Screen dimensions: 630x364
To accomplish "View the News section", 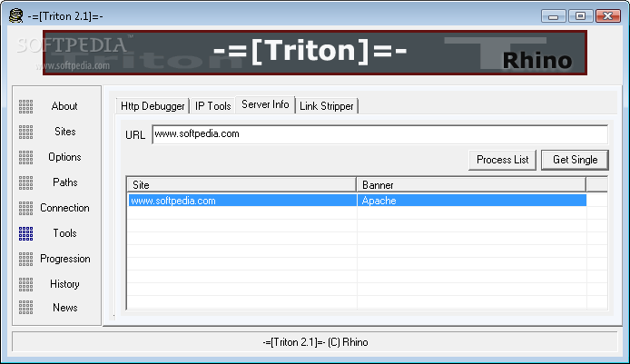I will [x=65, y=308].
